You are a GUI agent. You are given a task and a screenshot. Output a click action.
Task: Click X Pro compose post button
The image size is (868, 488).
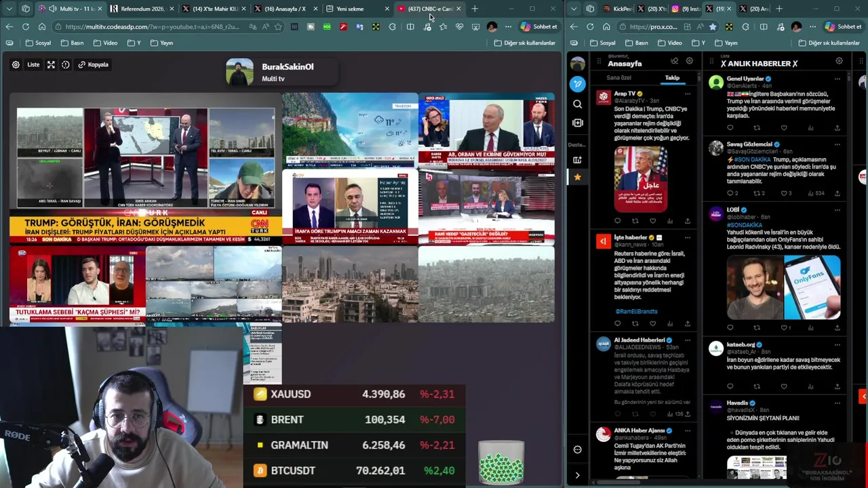pos(577,83)
